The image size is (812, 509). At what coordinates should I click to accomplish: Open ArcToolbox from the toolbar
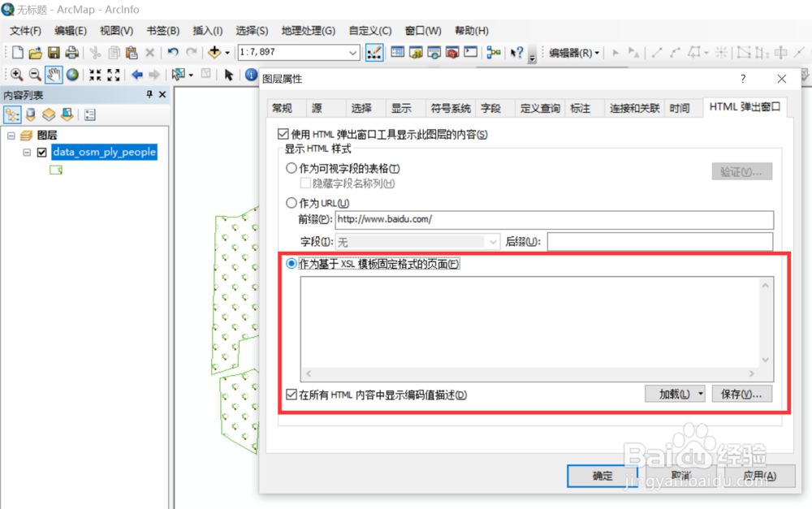(x=453, y=54)
